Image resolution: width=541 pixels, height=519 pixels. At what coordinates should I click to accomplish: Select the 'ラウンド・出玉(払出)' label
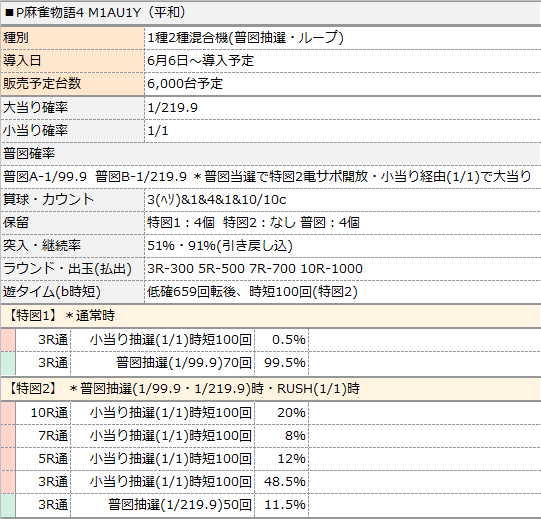(67, 269)
